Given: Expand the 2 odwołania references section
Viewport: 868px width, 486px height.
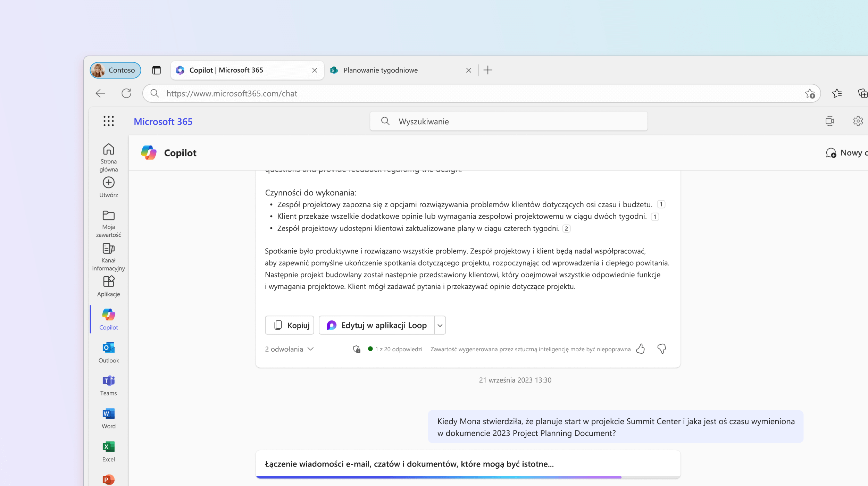Looking at the screenshot, I should click(289, 349).
